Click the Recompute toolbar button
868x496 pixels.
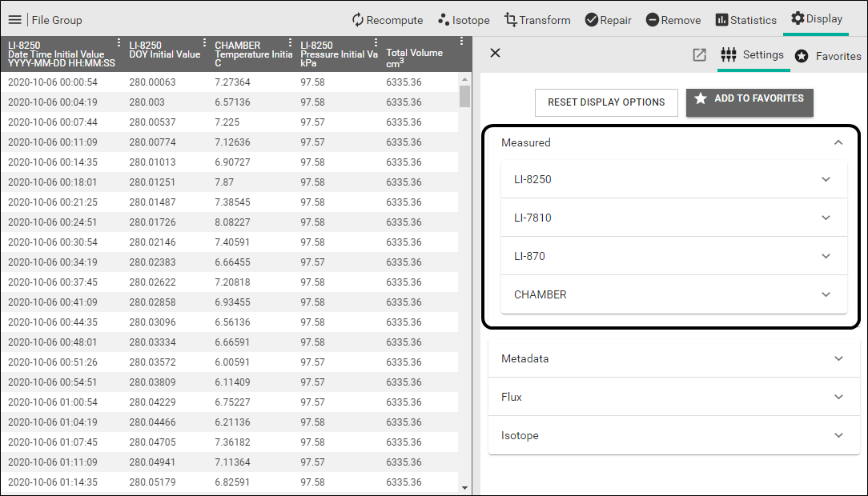387,20
